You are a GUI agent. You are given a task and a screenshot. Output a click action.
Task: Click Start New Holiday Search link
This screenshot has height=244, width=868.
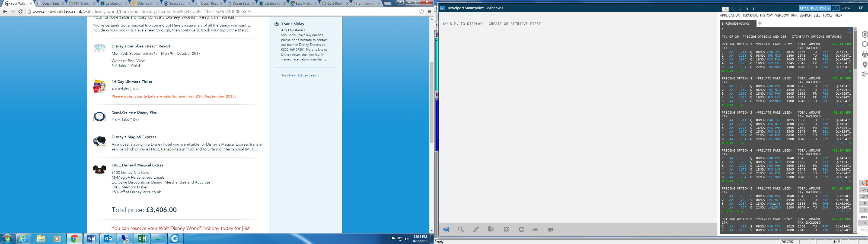(300, 75)
